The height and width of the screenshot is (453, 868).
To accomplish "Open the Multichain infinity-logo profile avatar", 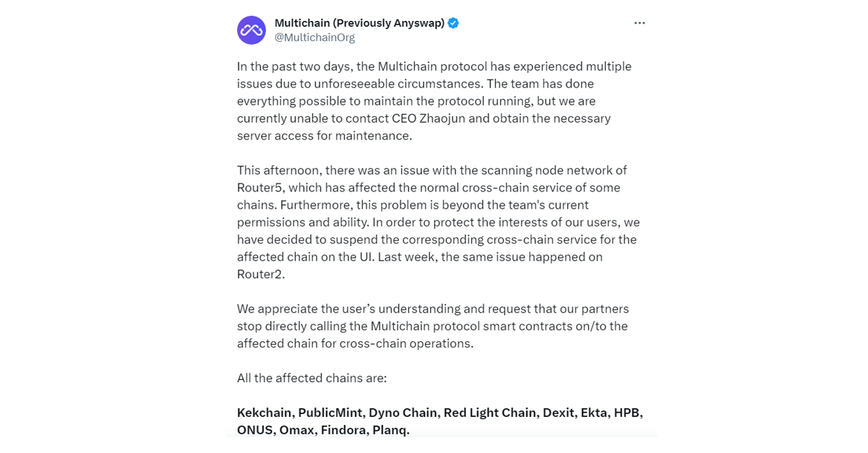I will (252, 30).
